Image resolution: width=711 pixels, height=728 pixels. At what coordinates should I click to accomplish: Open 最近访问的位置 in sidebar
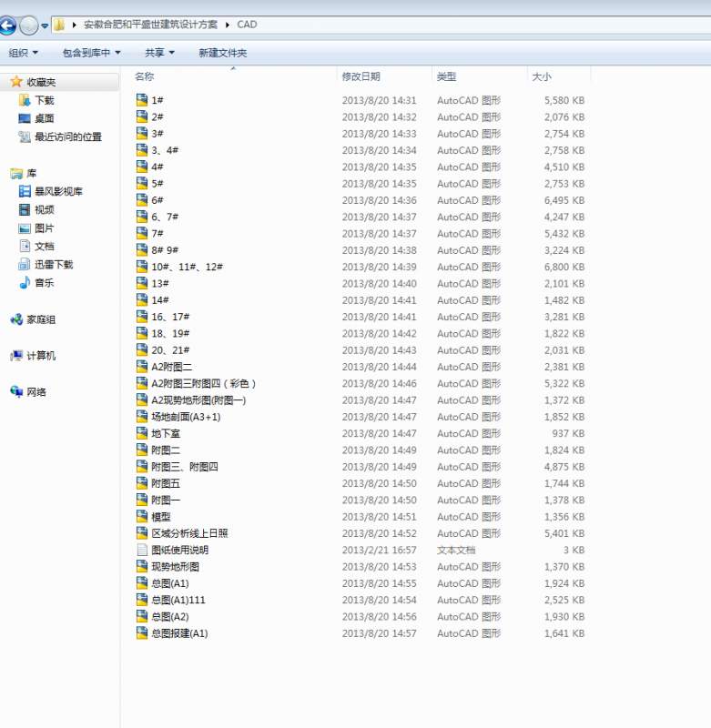click(x=68, y=137)
